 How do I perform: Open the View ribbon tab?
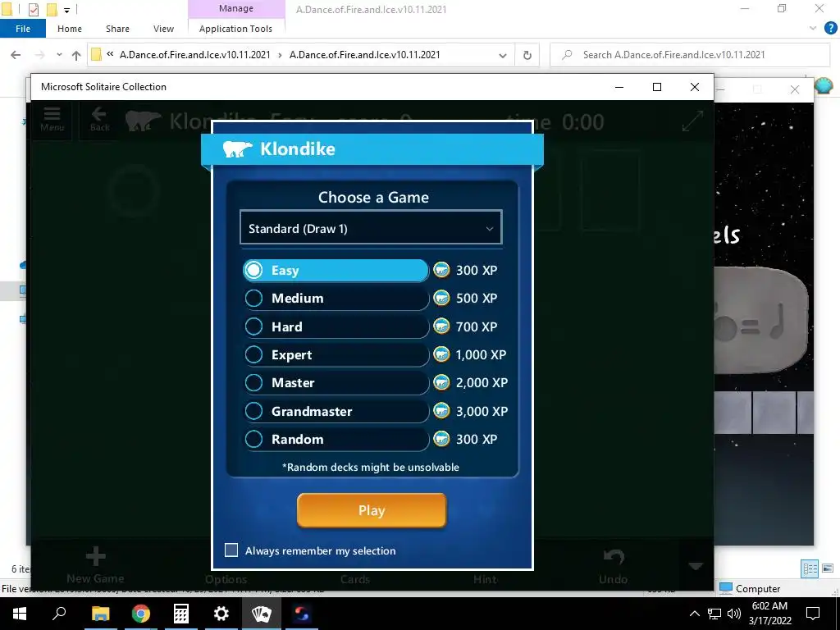(x=163, y=29)
